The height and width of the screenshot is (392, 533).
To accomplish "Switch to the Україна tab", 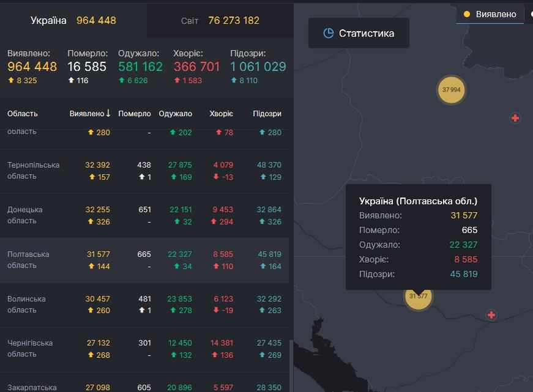I will [73, 20].
